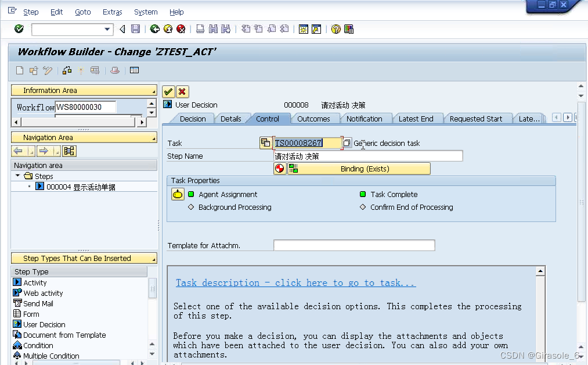
Task: Click the tab strip scroll-left arrow
Action: 557,117
